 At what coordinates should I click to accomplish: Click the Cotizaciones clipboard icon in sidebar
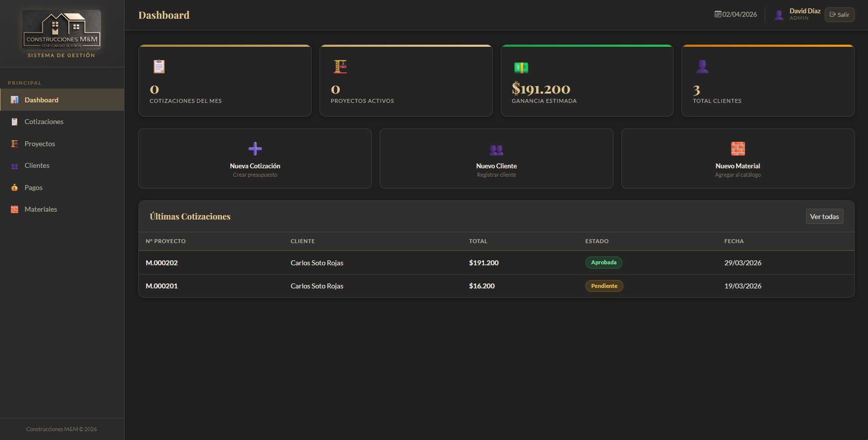[15, 122]
